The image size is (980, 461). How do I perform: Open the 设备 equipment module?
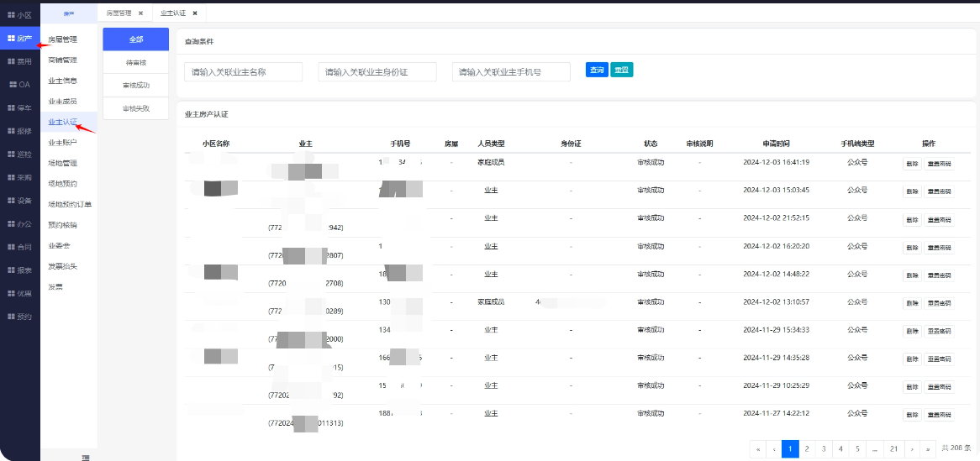[x=19, y=201]
